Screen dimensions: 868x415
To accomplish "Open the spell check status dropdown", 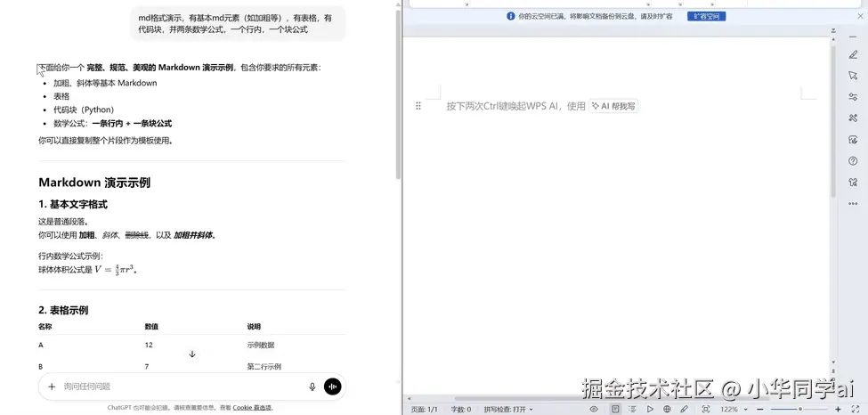I will click(508, 409).
